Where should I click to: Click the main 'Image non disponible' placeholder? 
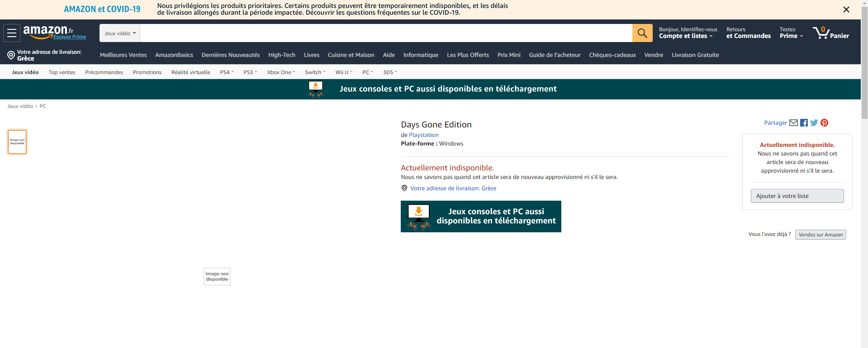(x=217, y=277)
